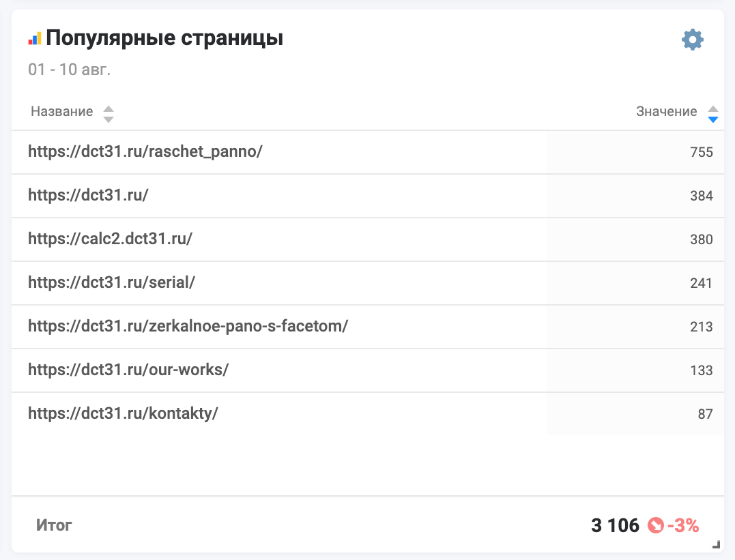Click the total value 3 106
The image size is (735, 560).
615,525
